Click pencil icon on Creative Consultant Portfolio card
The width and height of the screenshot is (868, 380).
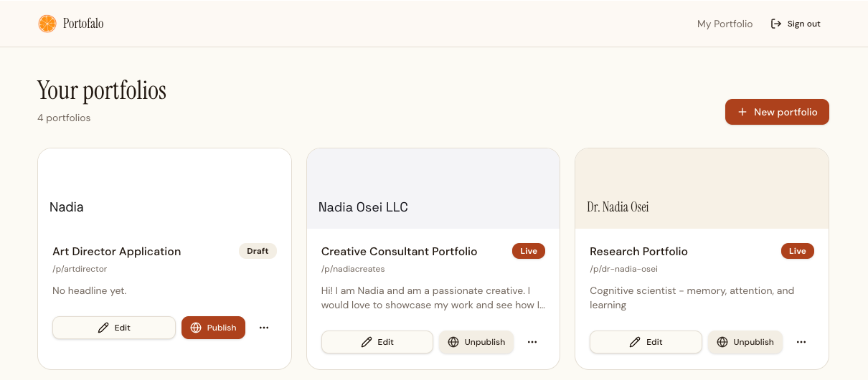tap(367, 342)
